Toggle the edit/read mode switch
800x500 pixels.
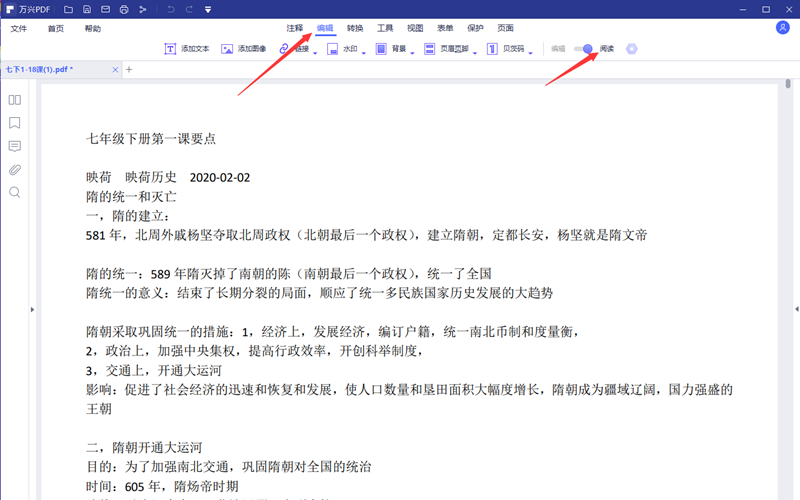[x=583, y=48]
